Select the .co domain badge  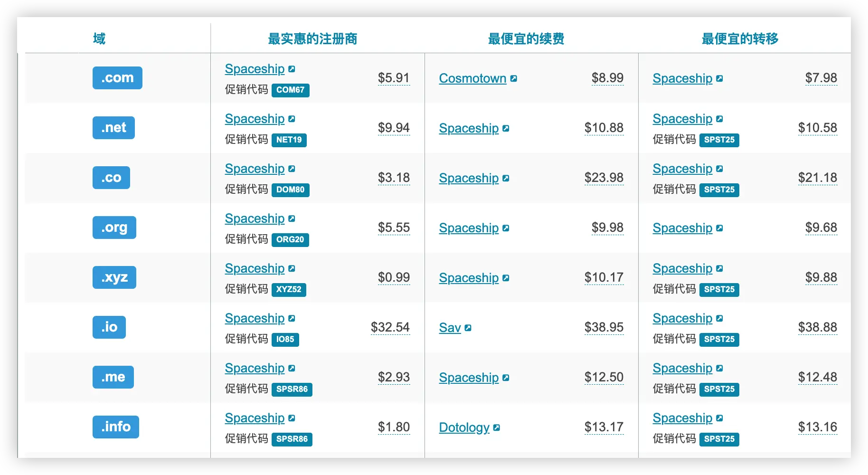click(x=111, y=178)
